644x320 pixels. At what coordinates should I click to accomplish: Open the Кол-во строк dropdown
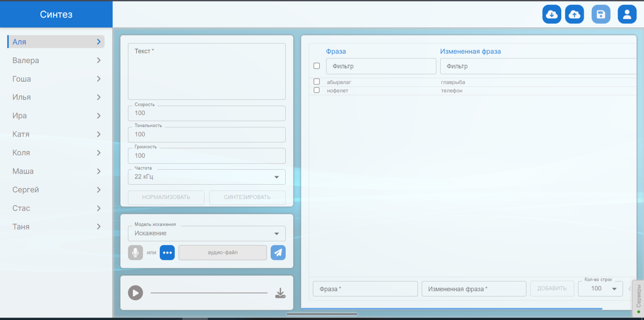(x=600, y=289)
